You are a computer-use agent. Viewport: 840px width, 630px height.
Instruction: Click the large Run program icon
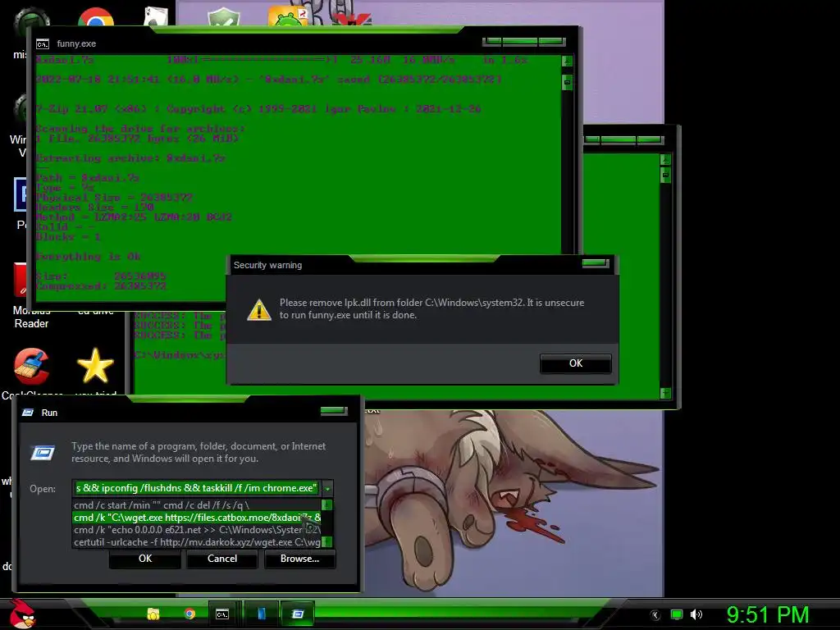coord(43,453)
